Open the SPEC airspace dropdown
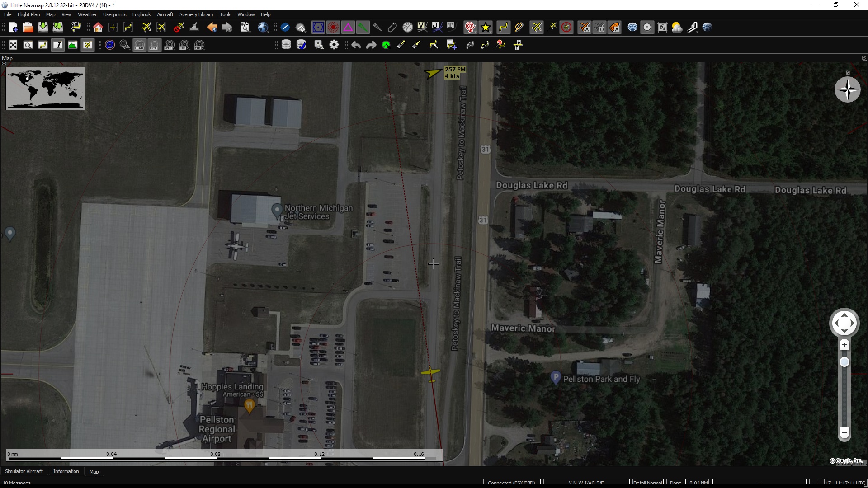Image resolution: width=868 pixels, height=488 pixels. coord(170,45)
